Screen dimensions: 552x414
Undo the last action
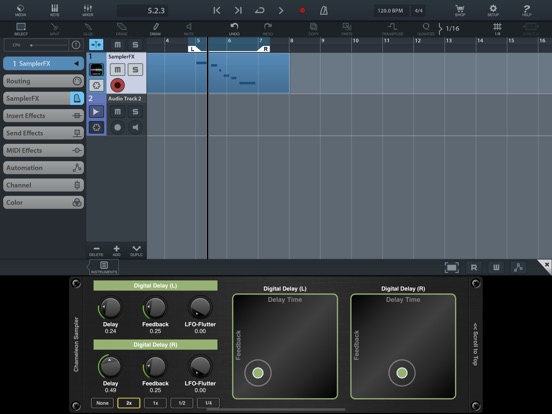pyautogui.click(x=234, y=29)
